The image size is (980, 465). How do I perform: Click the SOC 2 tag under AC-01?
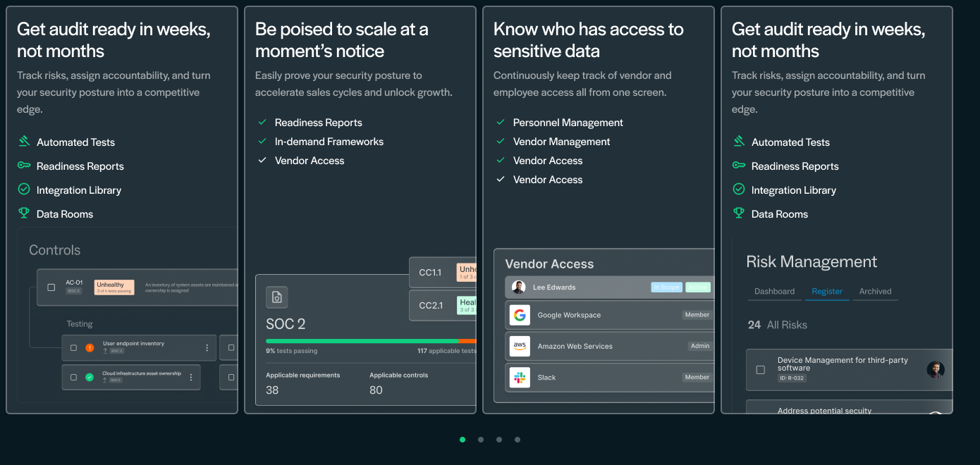(74, 290)
